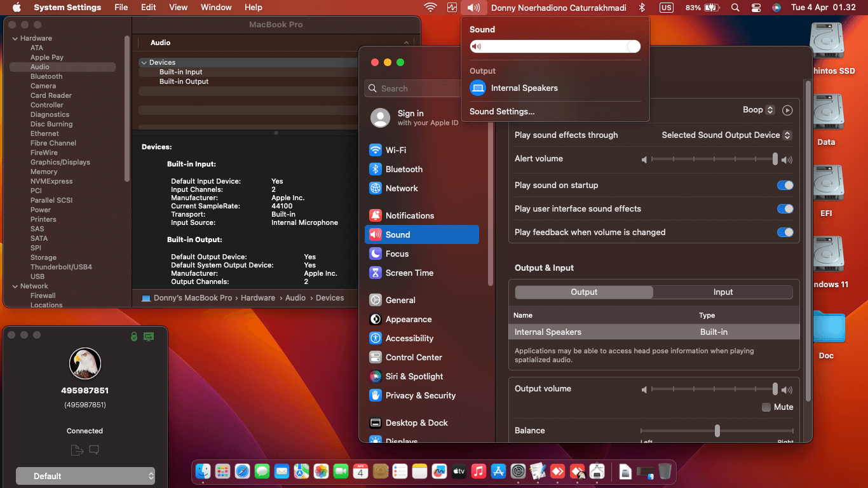This screenshot has height=488, width=868.
Task: Open chat icon in remote session window
Action: (x=94, y=451)
